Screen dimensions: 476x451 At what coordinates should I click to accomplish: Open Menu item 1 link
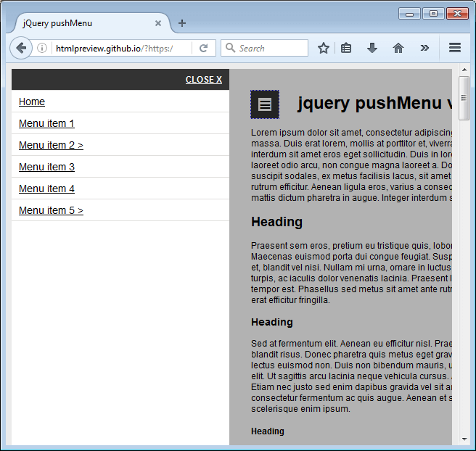tap(46, 123)
